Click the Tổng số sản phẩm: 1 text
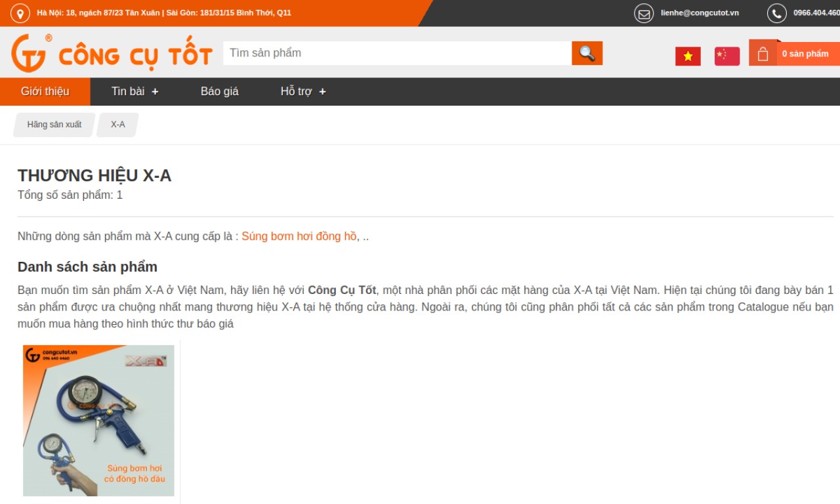Screen dimensions: 840x504 tap(70, 195)
